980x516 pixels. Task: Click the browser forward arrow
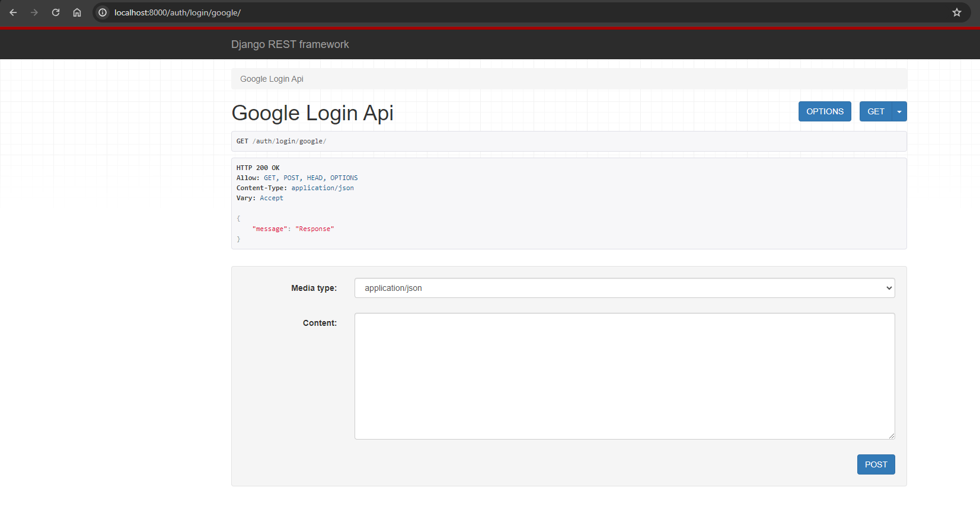tap(34, 12)
